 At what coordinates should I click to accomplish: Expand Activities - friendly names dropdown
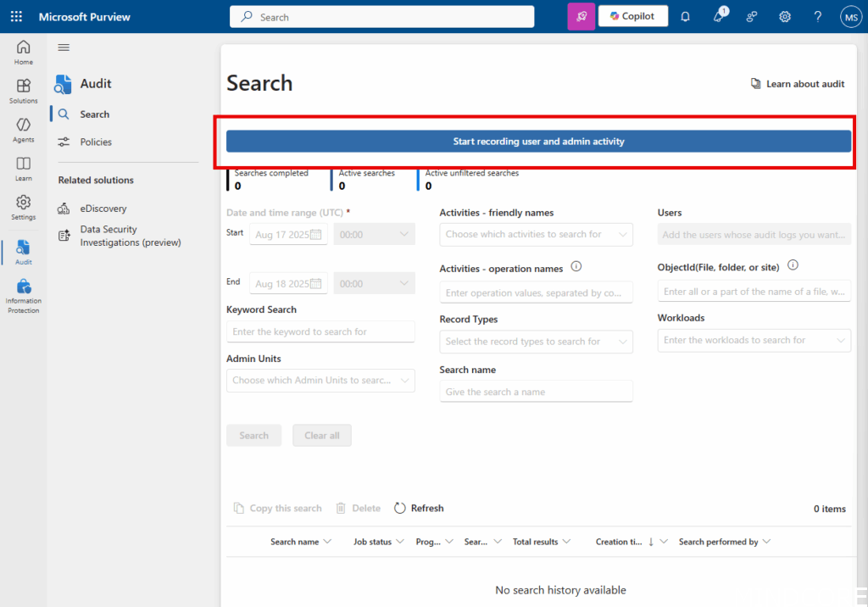[x=536, y=234]
